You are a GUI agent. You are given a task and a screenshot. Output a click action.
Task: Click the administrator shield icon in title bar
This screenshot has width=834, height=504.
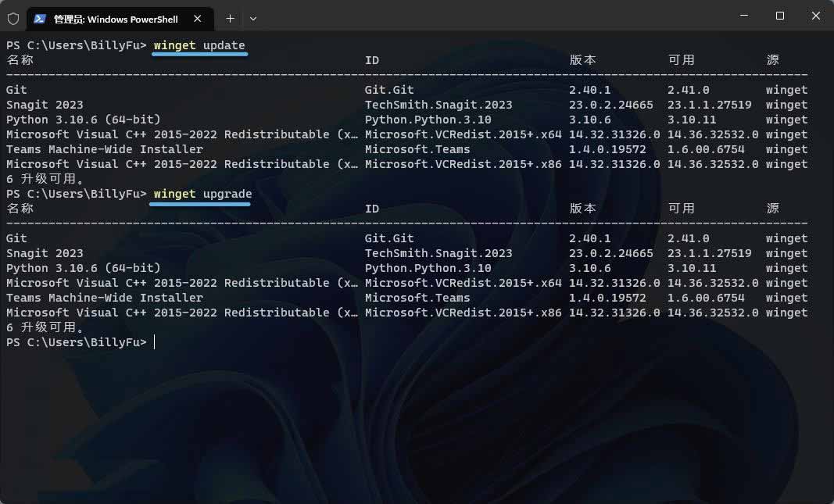[x=13, y=19]
